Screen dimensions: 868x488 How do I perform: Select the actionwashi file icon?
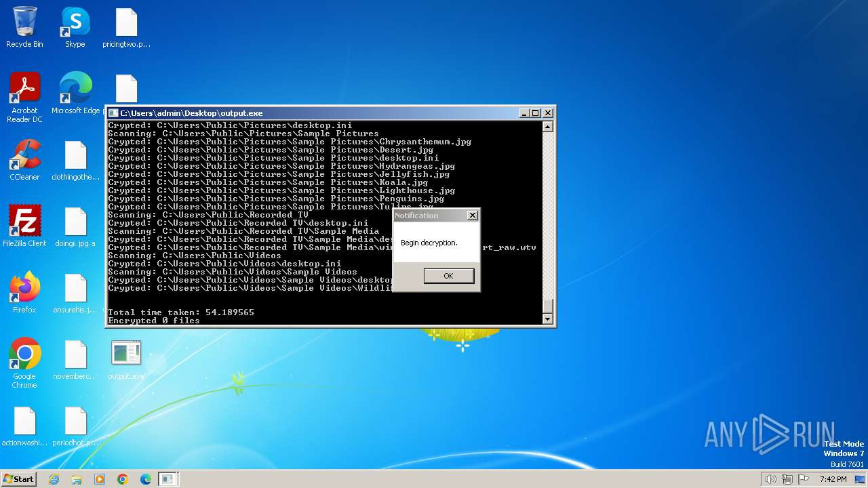(24, 426)
